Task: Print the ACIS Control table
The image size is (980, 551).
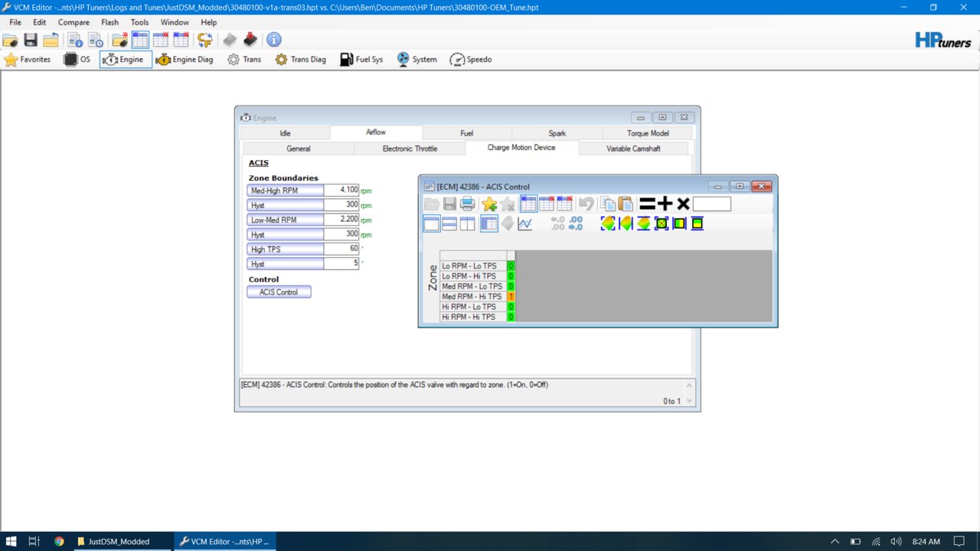Action: pos(467,204)
